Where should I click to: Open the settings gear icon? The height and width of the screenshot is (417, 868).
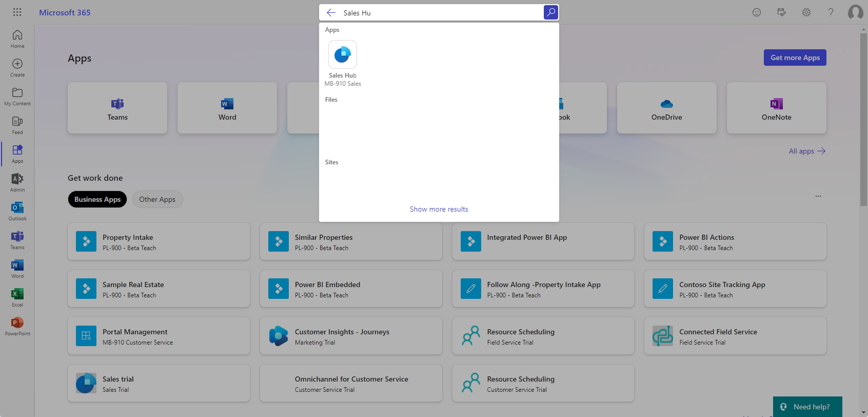pyautogui.click(x=806, y=12)
